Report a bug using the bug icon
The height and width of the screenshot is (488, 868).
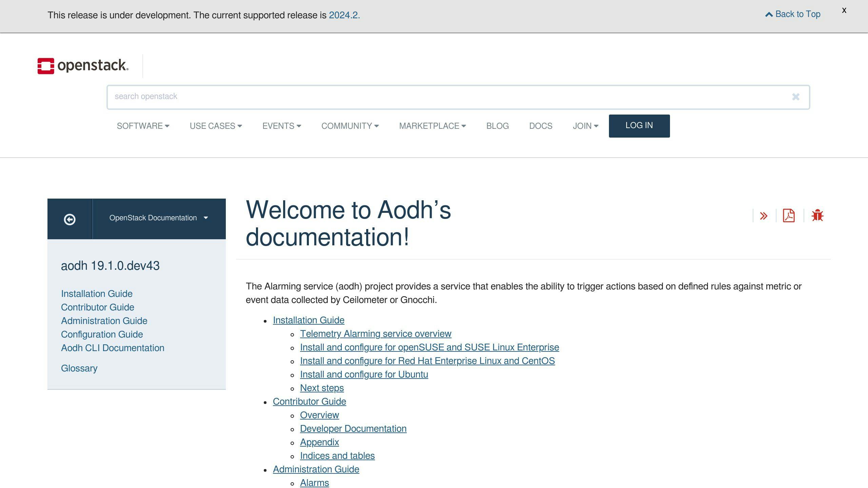tap(817, 216)
